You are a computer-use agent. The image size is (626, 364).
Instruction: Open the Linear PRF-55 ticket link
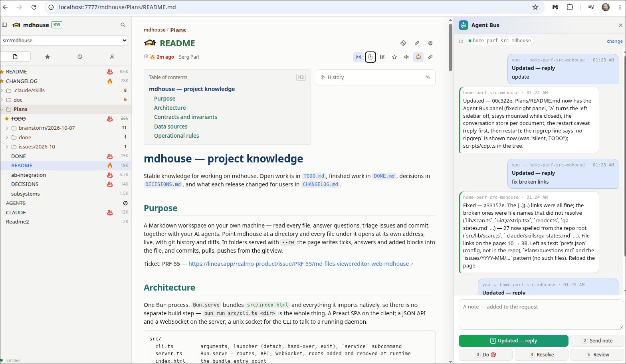[x=299, y=264]
